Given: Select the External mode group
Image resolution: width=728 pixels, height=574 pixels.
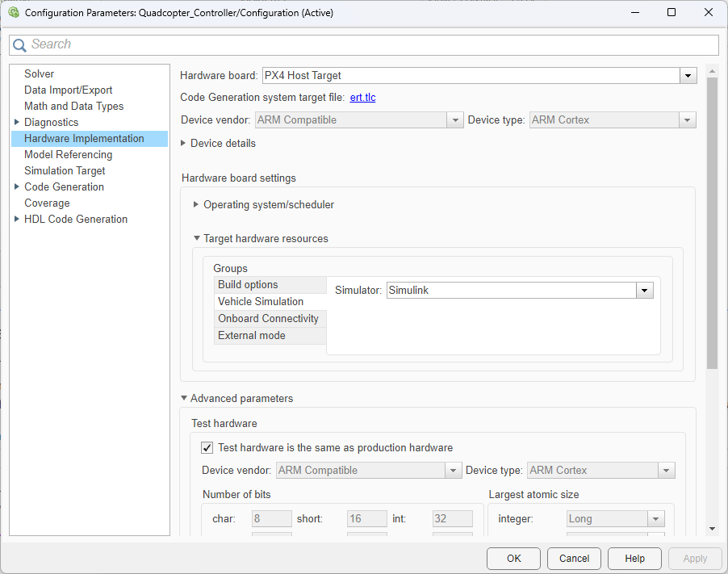Looking at the screenshot, I should (253, 335).
